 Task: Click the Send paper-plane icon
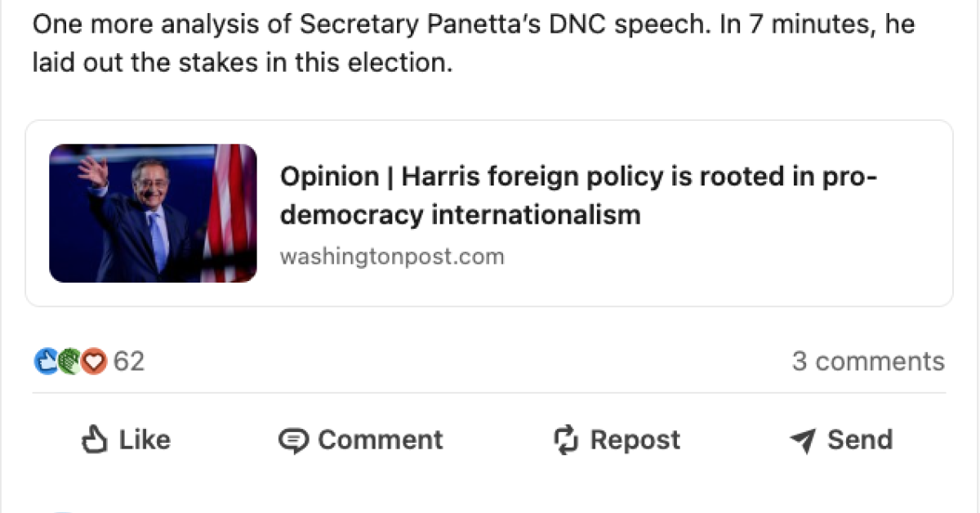(x=804, y=439)
